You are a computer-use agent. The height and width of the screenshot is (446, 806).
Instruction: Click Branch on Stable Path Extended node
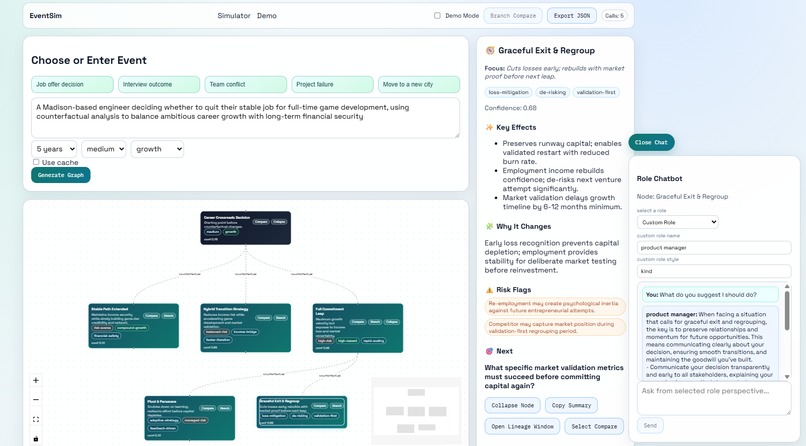tap(169, 315)
